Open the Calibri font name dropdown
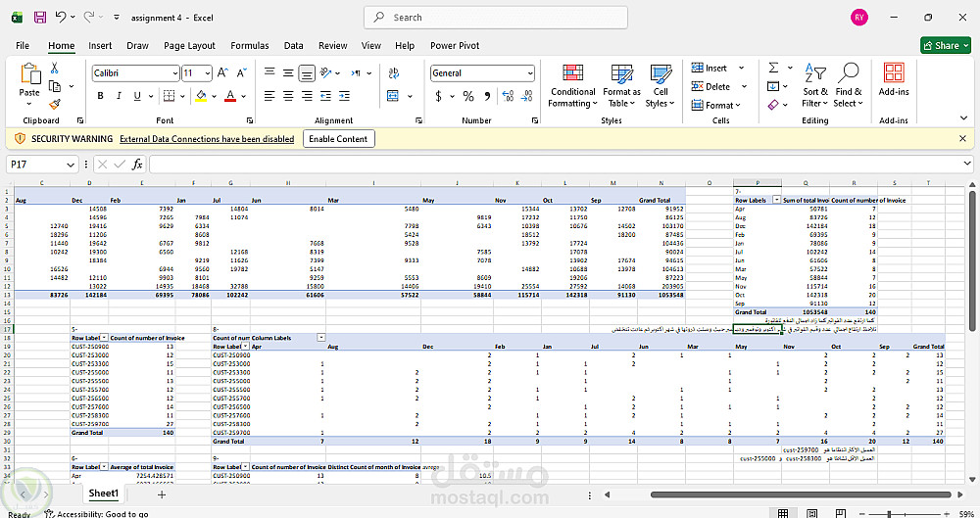The height and width of the screenshot is (518, 980). tap(174, 73)
